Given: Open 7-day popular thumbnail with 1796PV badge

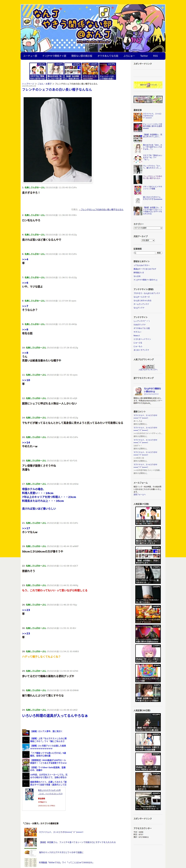Looking at the screenshot, I should [148, 575].
